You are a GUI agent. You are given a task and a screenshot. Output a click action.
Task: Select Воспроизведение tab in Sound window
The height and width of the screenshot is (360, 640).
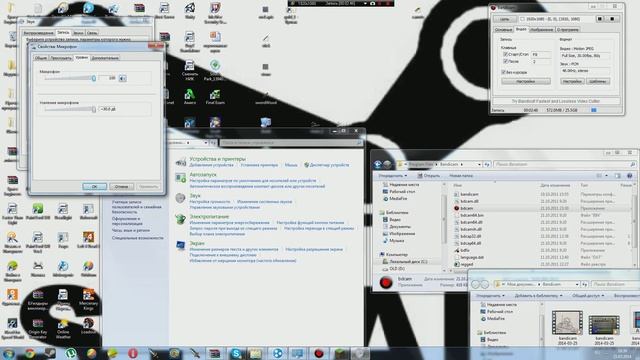coord(38,33)
